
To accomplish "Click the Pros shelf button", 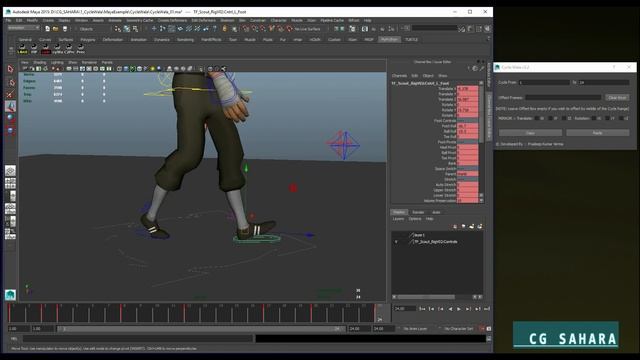I will pyautogui.click(x=80, y=49).
